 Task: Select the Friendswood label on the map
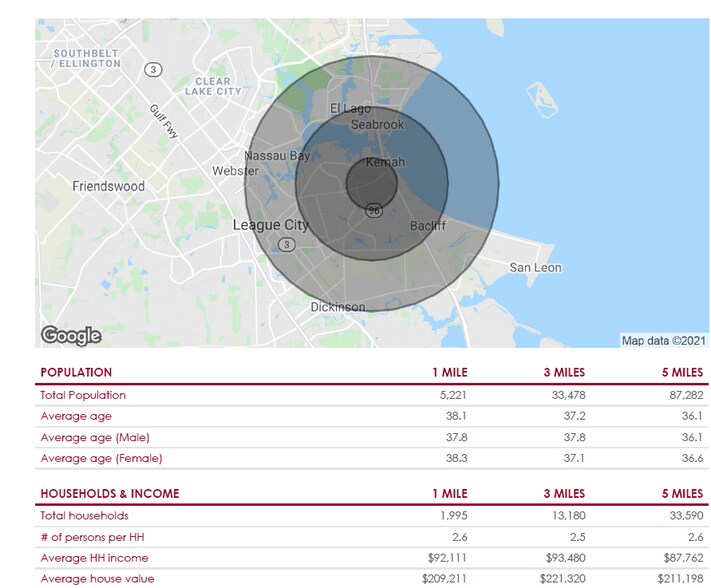[x=108, y=186]
